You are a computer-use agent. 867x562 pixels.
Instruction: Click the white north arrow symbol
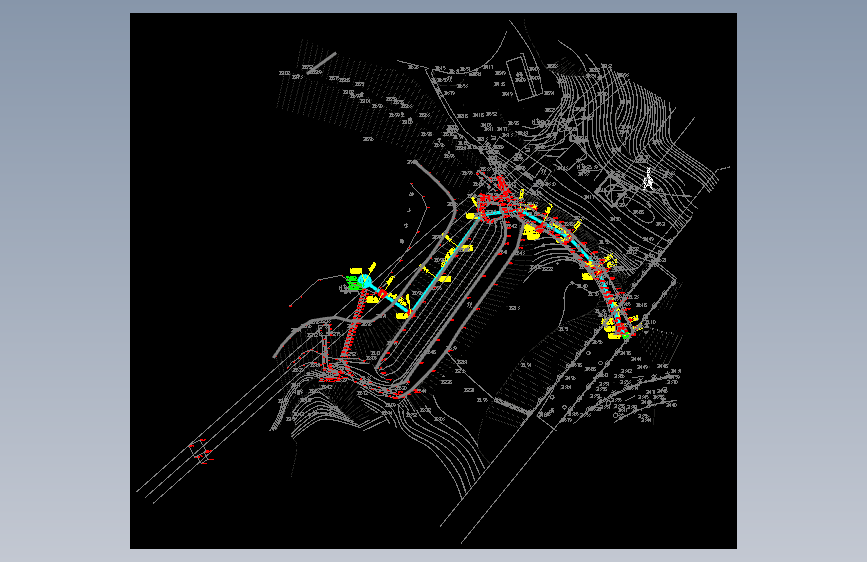pyautogui.click(x=649, y=179)
